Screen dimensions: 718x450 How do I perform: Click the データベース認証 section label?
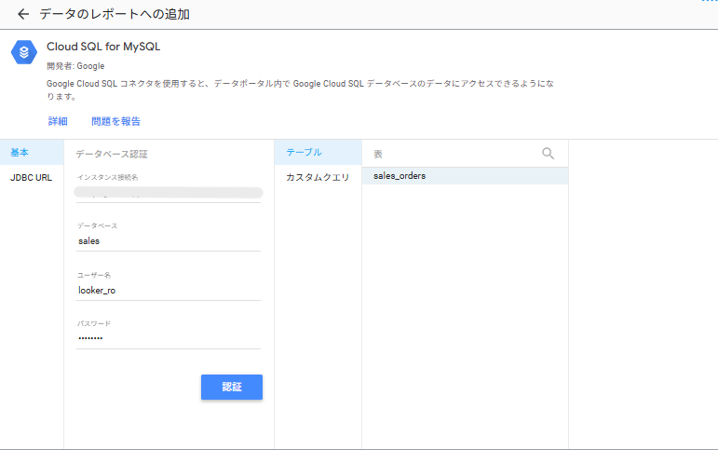point(112,154)
